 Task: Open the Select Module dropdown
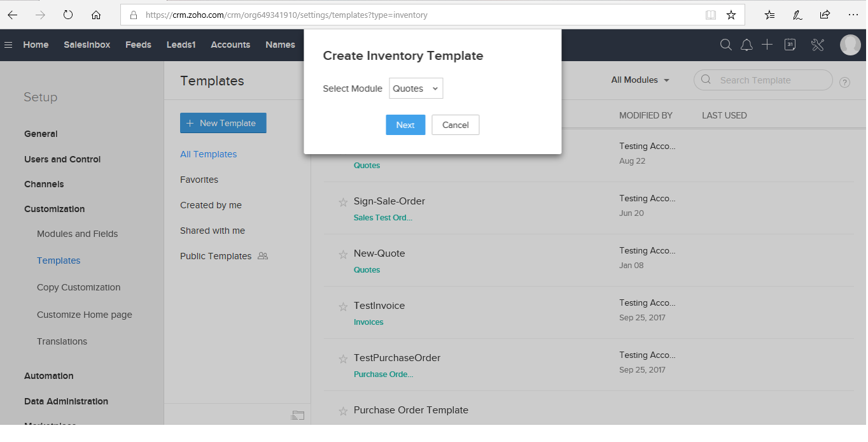point(416,89)
